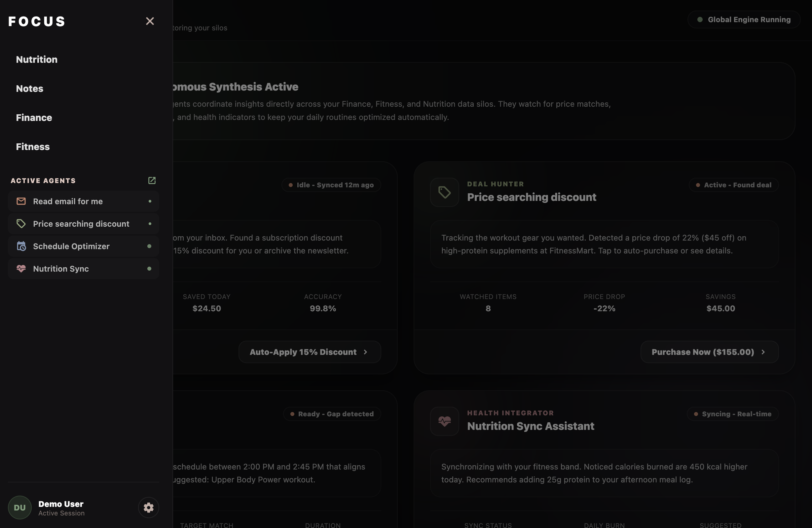Open settings with the gear icon
Viewport: 812px width, 528px height.
click(x=148, y=508)
